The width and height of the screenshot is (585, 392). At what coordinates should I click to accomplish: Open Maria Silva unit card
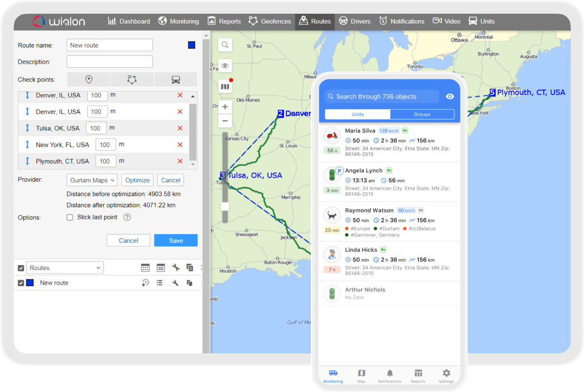pyautogui.click(x=389, y=142)
